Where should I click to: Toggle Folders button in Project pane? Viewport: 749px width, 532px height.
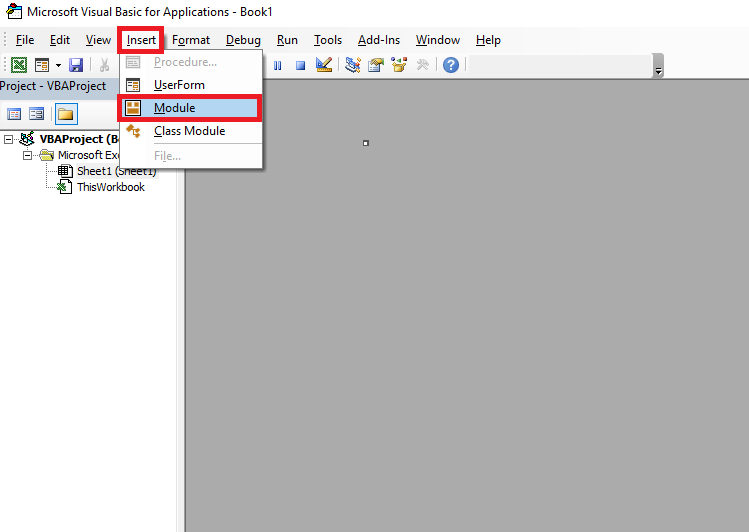tap(66, 114)
